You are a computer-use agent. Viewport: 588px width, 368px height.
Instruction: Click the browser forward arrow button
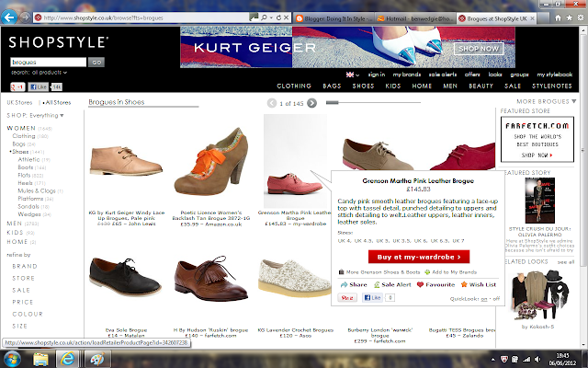click(x=25, y=17)
